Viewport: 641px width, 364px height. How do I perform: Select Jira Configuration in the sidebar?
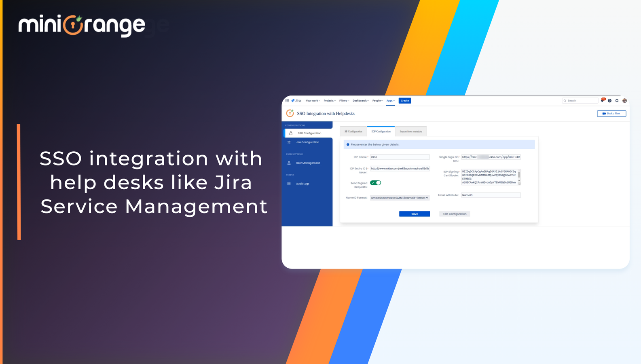(x=307, y=142)
